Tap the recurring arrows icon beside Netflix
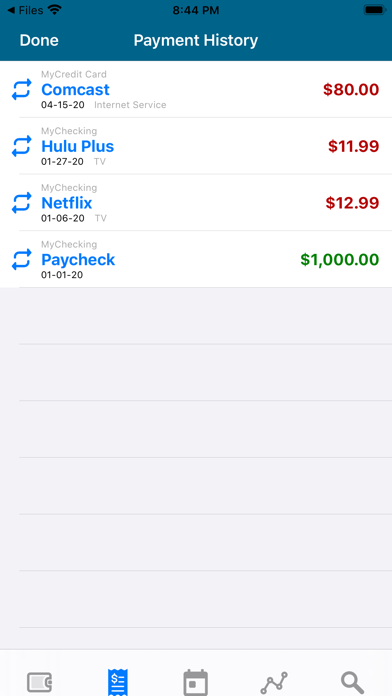The image size is (392, 696). tap(21, 203)
